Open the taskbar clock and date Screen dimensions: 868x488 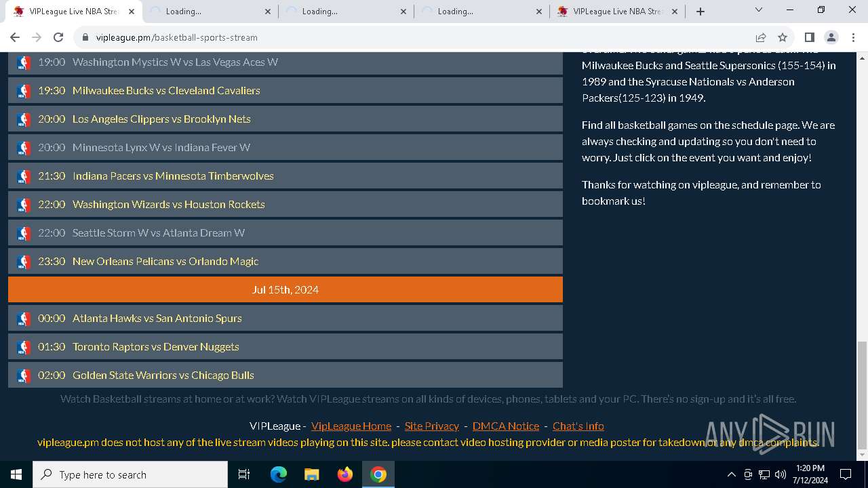pyautogui.click(x=810, y=474)
